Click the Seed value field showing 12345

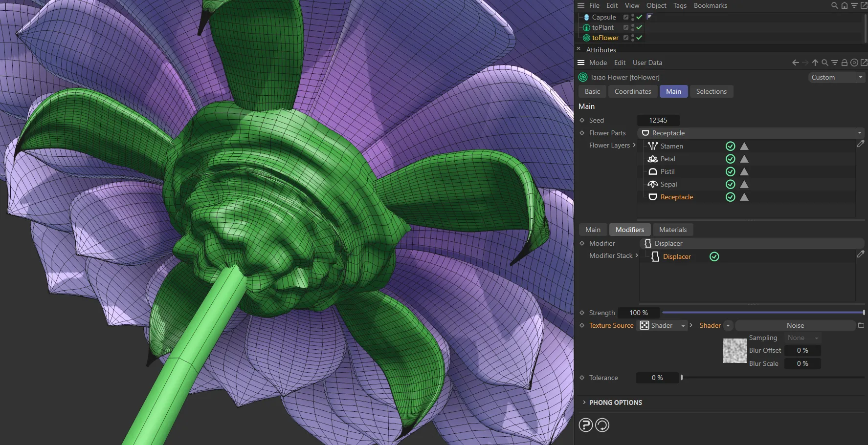[658, 120]
